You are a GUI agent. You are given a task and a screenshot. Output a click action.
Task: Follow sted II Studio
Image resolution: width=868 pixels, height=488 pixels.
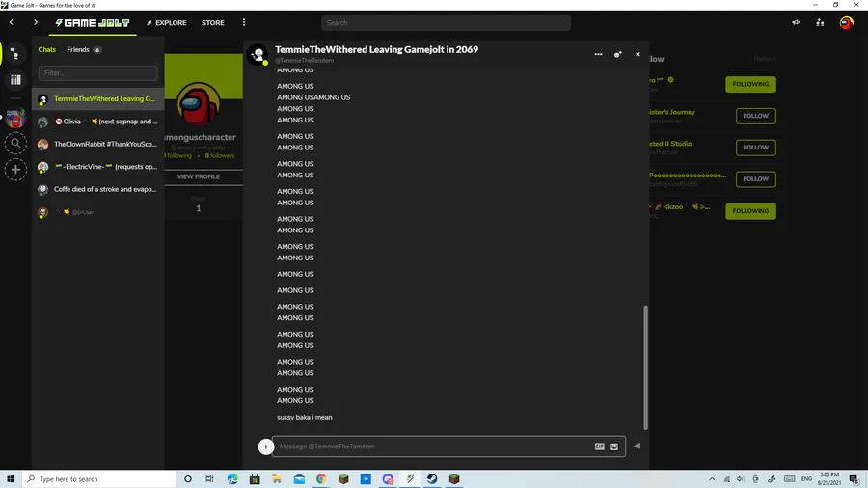tap(755, 148)
